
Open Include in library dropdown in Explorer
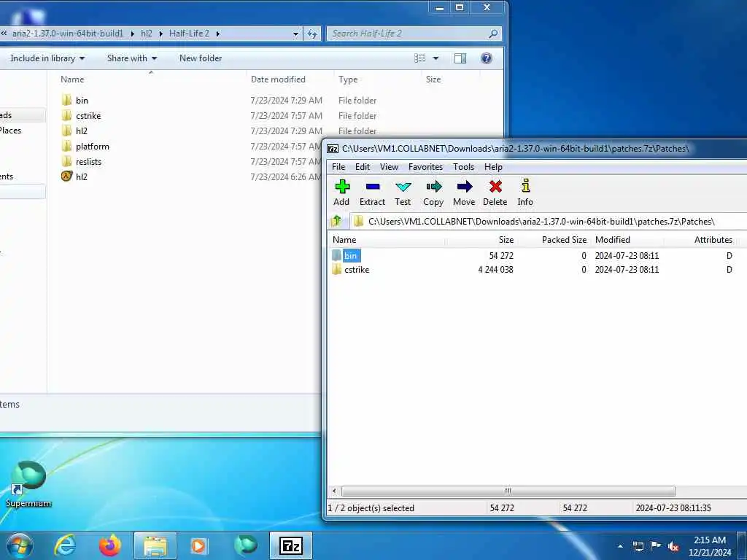click(47, 58)
